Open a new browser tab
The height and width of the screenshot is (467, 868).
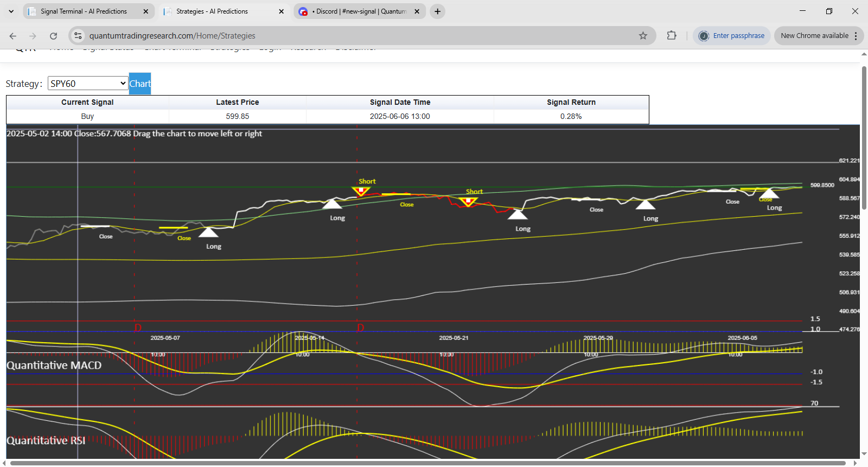click(437, 11)
